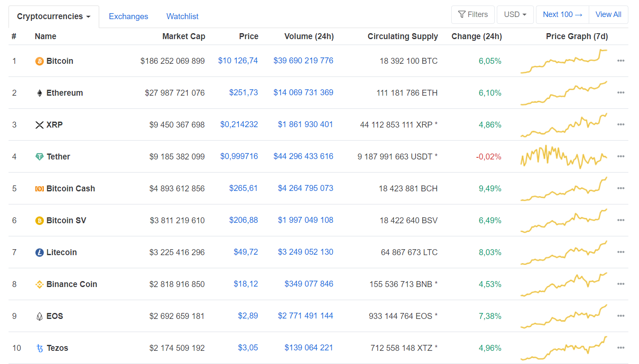Image resolution: width=639 pixels, height=364 pixels.
Task: Click supply 64 867 673 LTC
Action: (409, 253)
